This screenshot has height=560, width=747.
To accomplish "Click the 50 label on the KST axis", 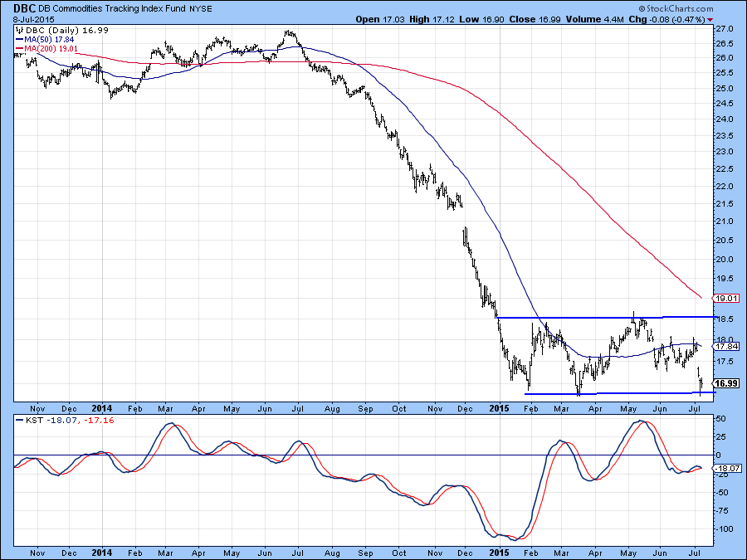I will point(721,419).
